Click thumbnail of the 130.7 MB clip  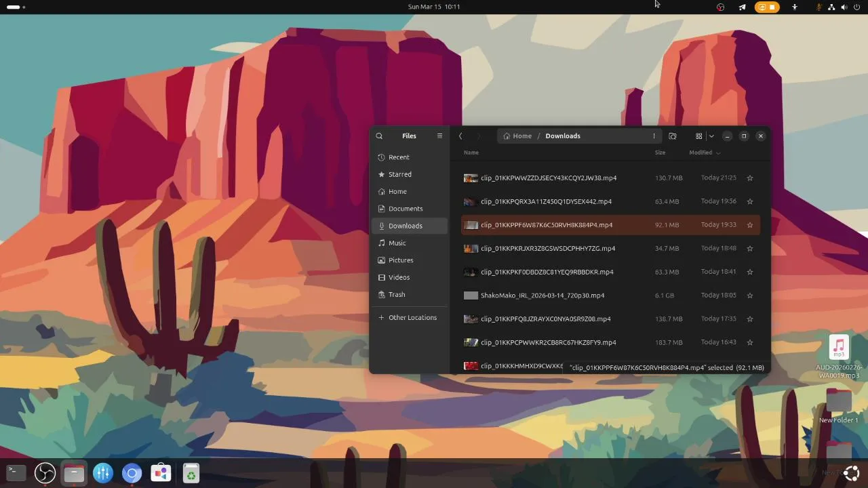point(471,178)
